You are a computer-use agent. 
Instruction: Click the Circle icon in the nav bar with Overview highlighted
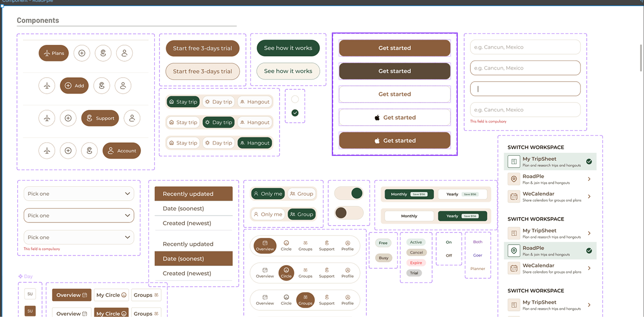point(286,243)
